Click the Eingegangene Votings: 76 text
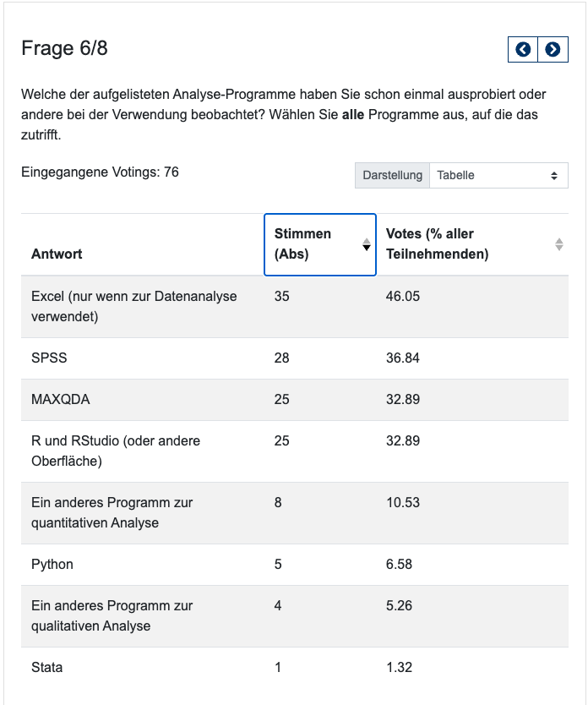Screen dimensions: 588x705 [x=100, y=172]
